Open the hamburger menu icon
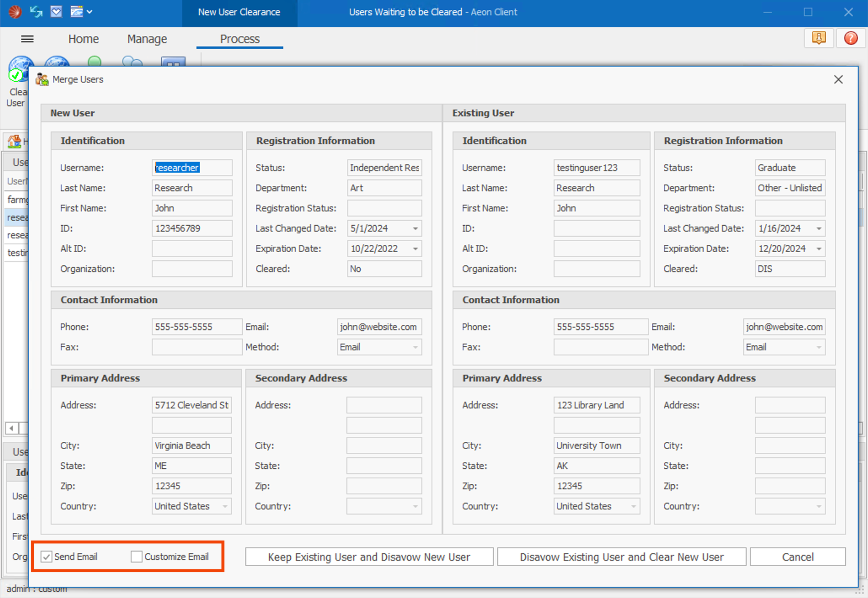 click(27, 39)
